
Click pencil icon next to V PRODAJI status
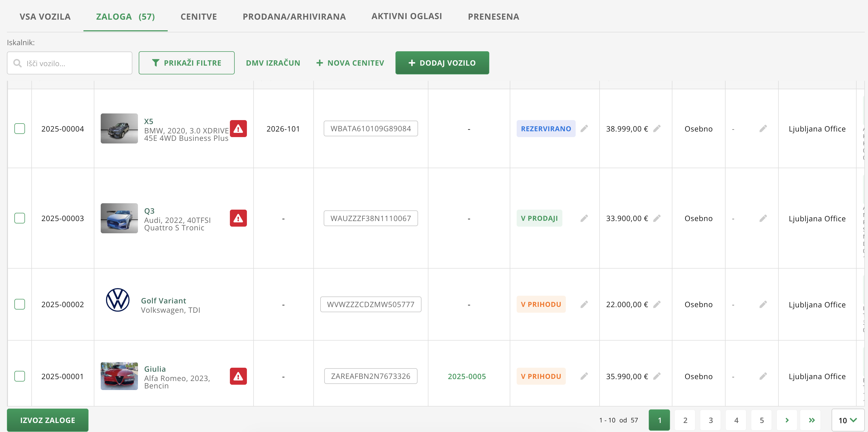[x=584, y=218]
